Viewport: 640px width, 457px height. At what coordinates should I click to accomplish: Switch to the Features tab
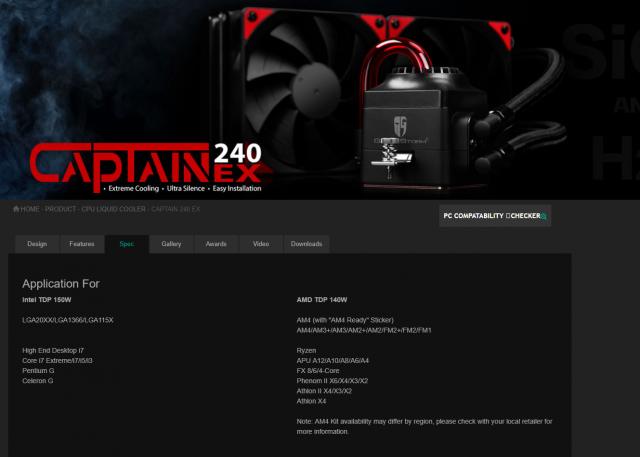click(x=82, y=244)
